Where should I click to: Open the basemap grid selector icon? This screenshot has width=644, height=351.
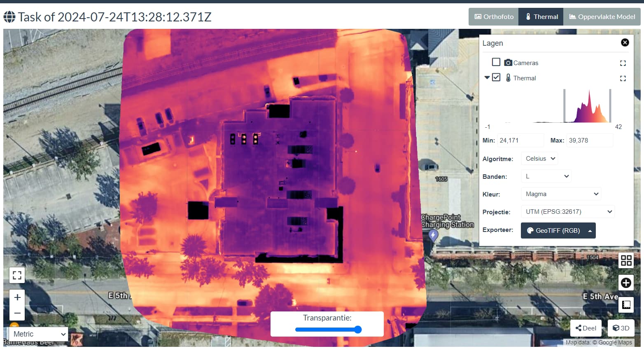coord(626,260)
